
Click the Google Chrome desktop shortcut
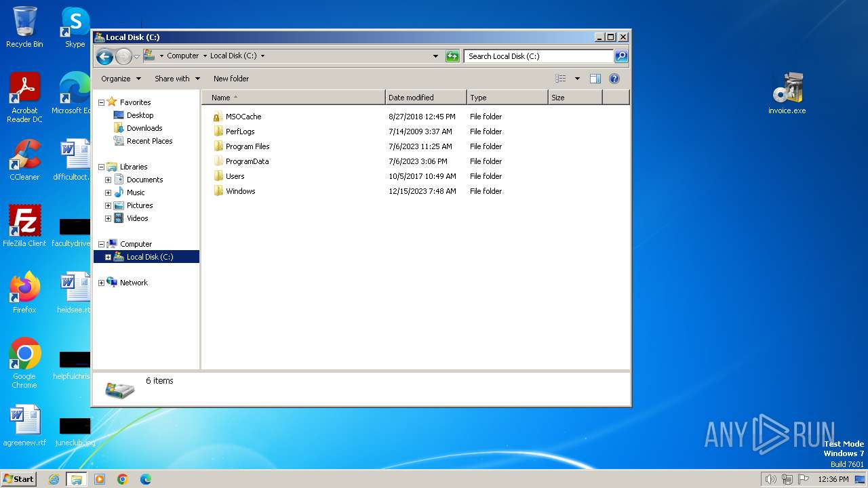[x=24, y=363]
